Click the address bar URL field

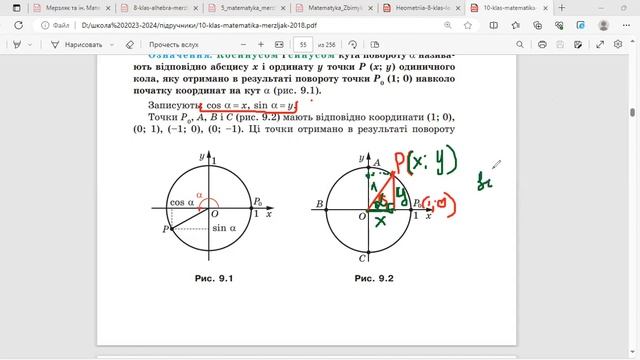tap(199, 25)
